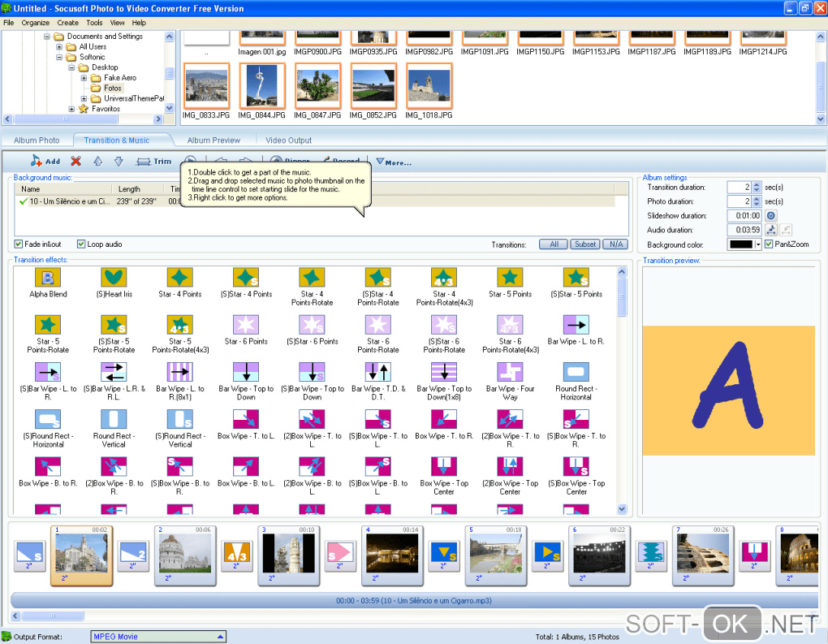
Task: Expand the Fake Aero folder
Action: [x=84, y=78]
